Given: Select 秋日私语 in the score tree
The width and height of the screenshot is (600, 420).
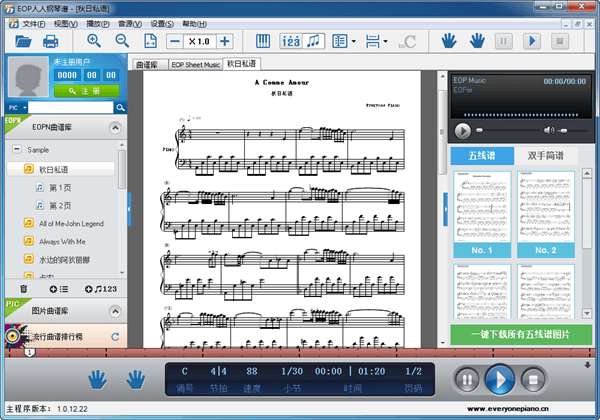Looking at the screenshot, I should pos(60,169).
